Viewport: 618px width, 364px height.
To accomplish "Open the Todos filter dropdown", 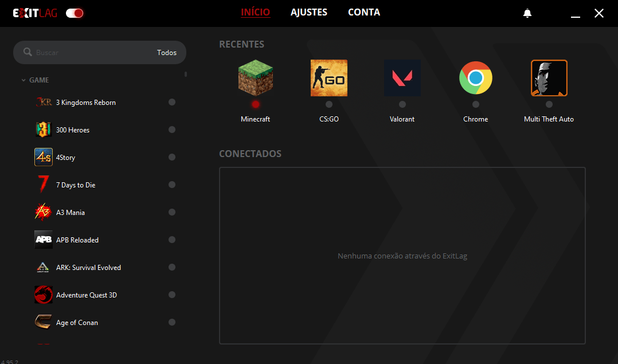I will [167, 52].
